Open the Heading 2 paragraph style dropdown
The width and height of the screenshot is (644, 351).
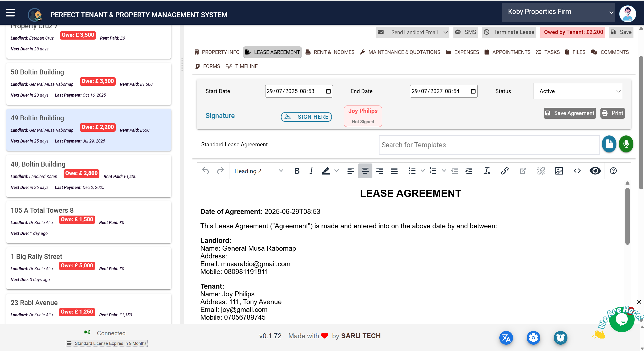coord(258,171)
